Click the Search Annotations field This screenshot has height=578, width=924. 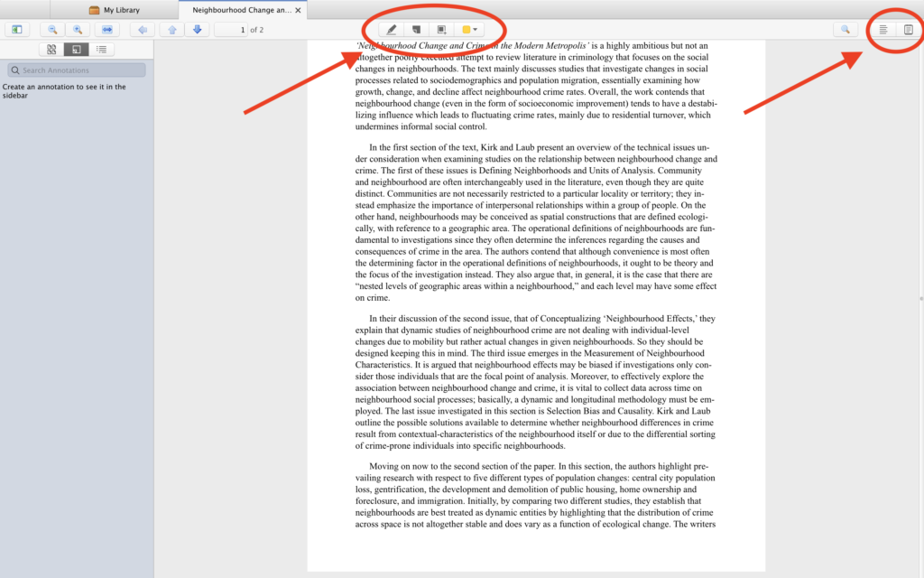(77, 70)
